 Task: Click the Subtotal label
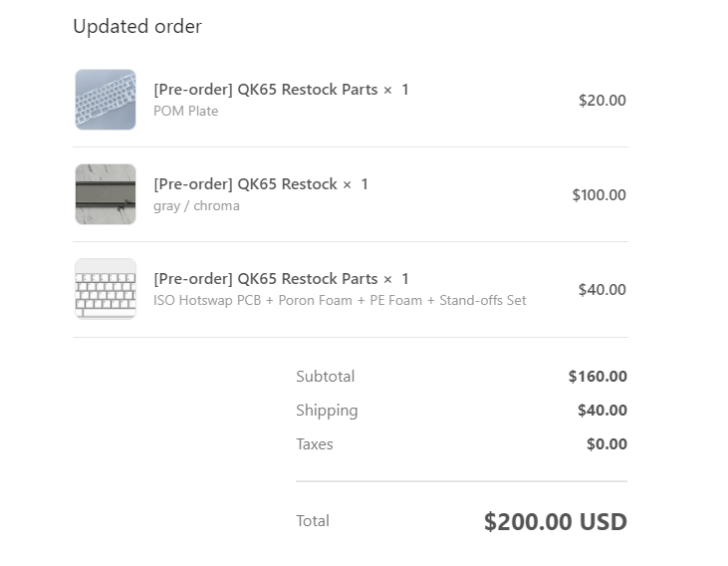click(326, 377)
